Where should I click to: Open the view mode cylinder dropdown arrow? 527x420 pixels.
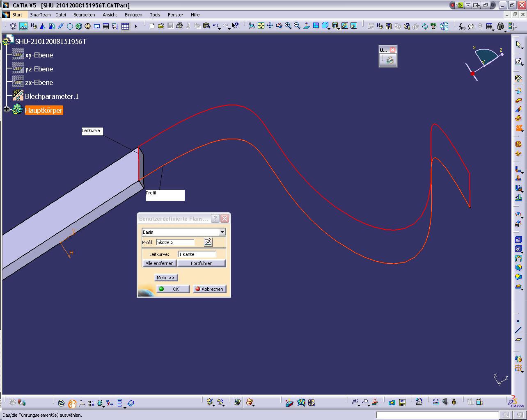pos(339,29)
